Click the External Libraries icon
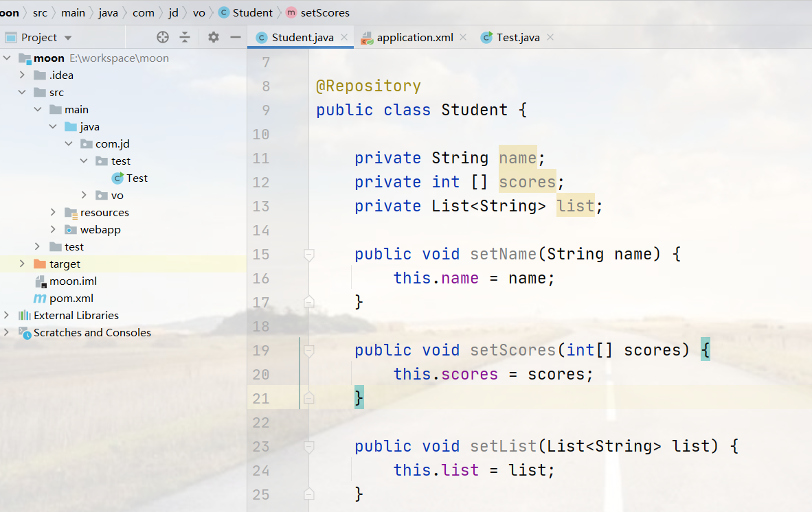This screenshot has height=512, width=812. point(24,315)
